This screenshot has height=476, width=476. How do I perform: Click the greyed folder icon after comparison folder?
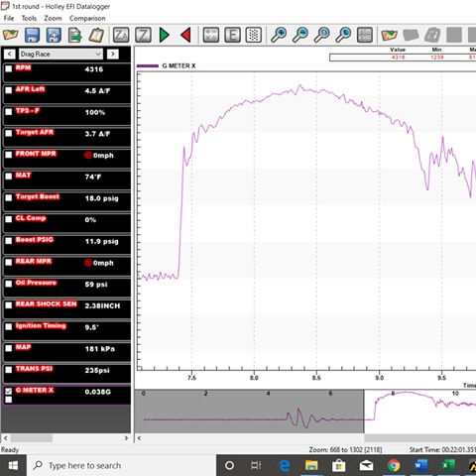coord(411,35)
